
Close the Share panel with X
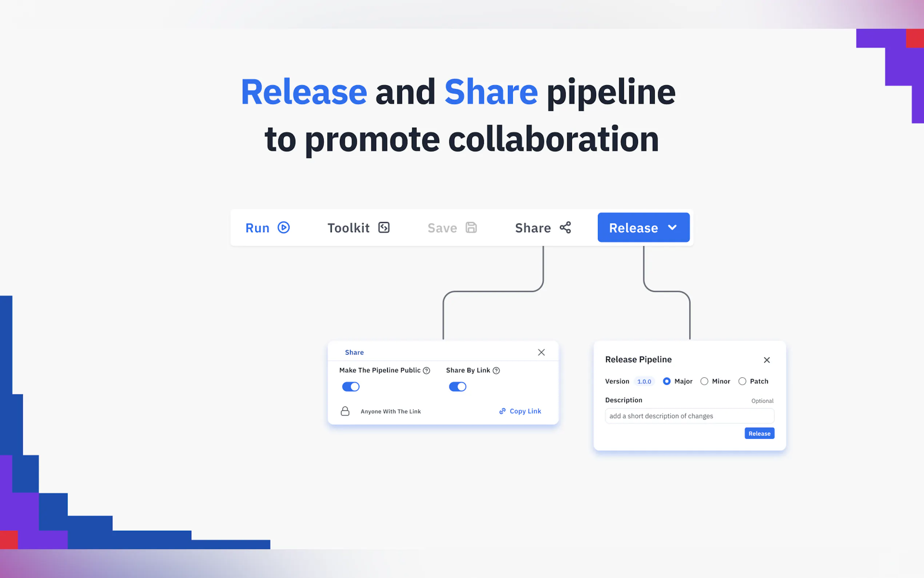pyautogui.click(x=541, y=352)
